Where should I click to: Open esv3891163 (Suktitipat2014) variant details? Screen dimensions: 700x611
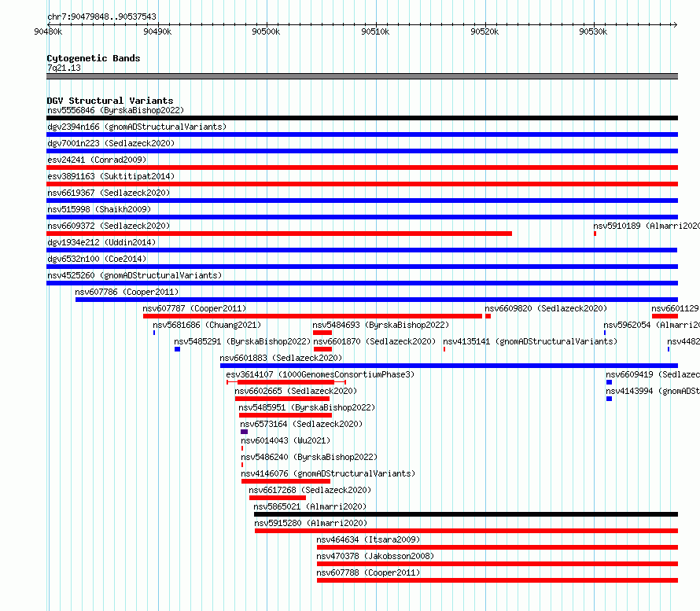111,176
